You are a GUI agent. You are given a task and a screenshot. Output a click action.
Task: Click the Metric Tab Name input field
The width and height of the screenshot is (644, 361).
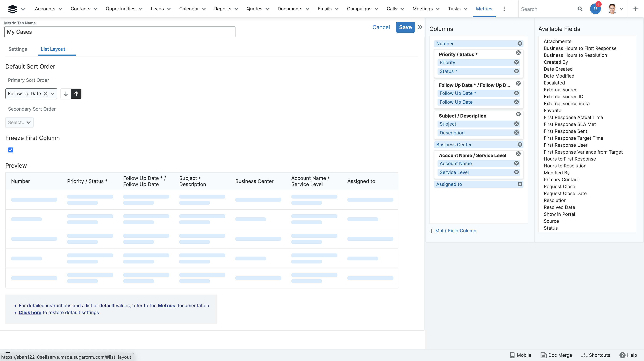(120, 32)
